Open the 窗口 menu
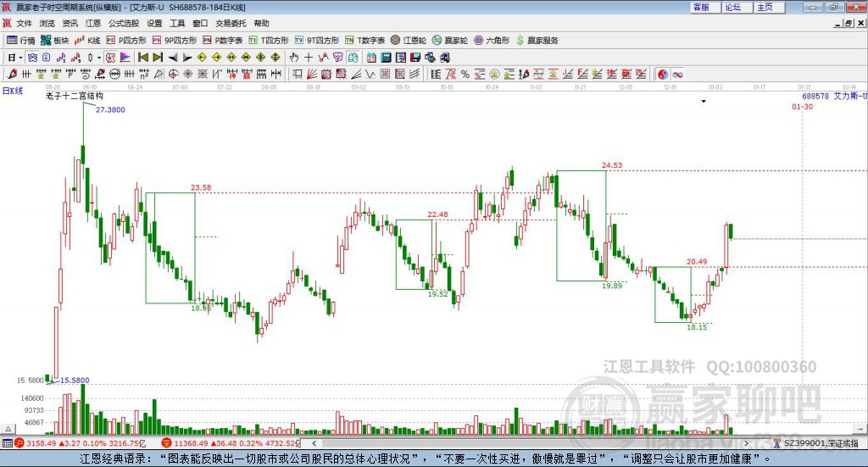Screen dimensions: 868x467 pyautogui.click(x=200, y=23)
